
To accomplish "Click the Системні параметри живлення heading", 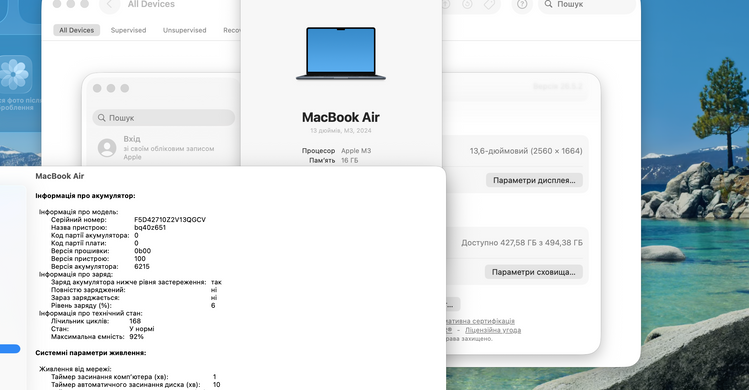I will click(91, 353).
